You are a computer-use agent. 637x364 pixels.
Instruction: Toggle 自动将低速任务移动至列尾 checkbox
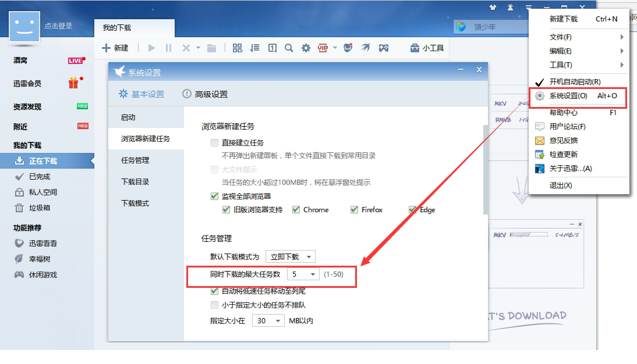click(x=214, y=291)
